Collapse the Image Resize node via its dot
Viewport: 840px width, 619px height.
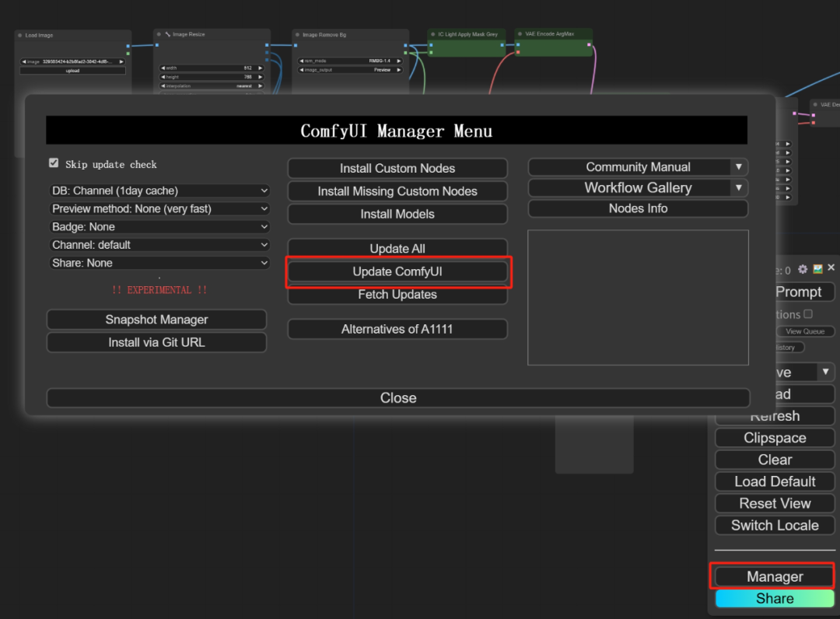pos(159,34)
